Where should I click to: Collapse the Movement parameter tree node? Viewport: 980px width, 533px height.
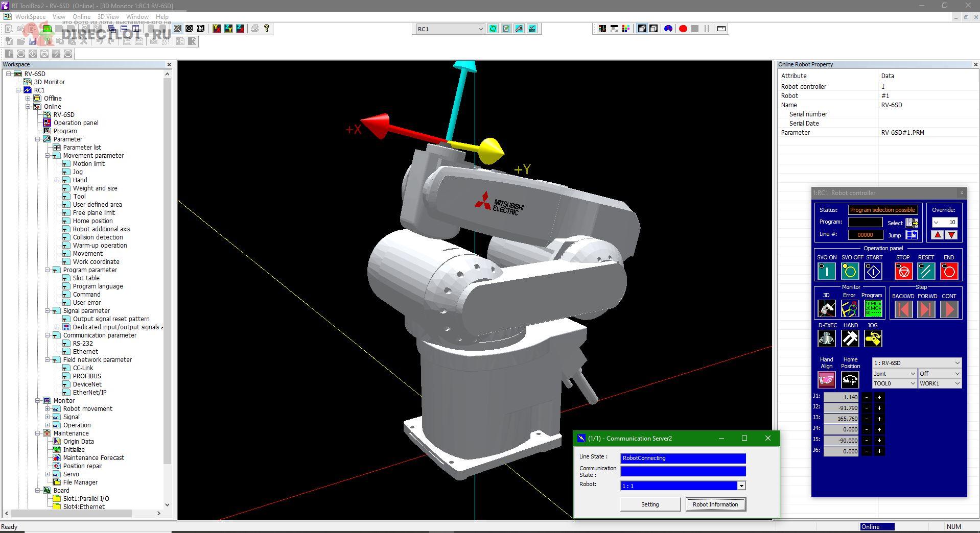(x=48, y=156)
